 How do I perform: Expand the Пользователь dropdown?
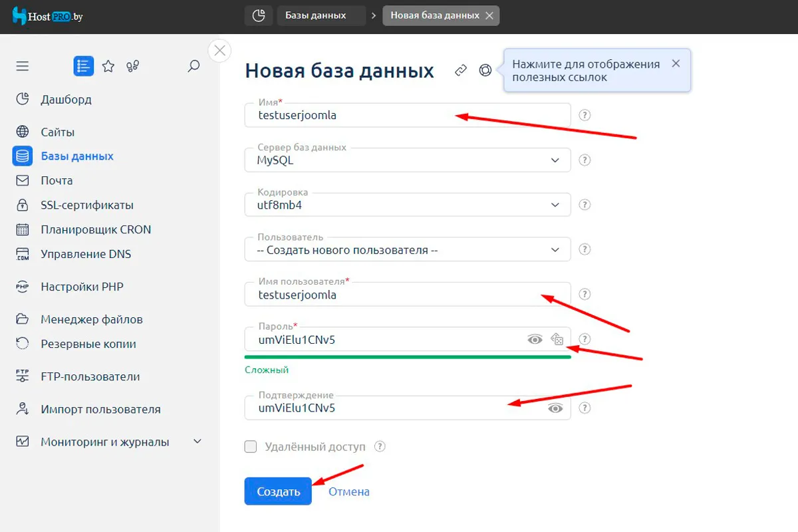(x=408, y=249)
